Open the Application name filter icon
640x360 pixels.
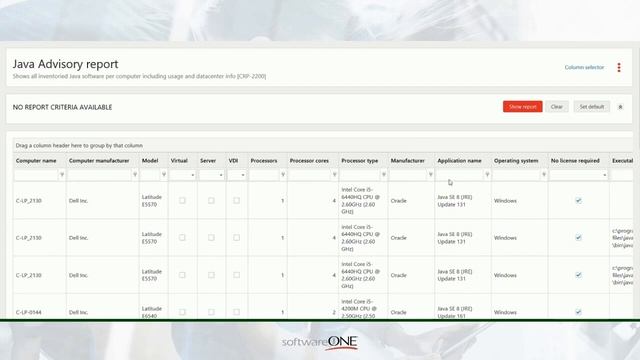point(487,175)
